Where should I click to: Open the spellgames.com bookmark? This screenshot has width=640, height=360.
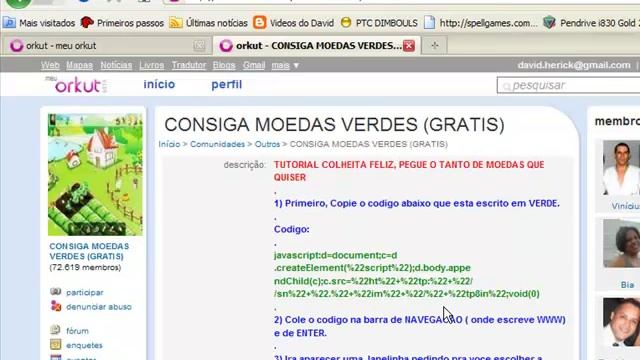coord(480,23)
